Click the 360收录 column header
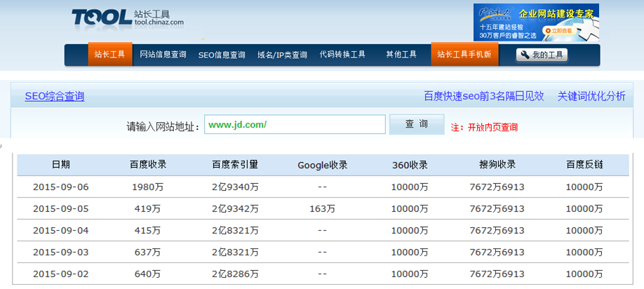Screen dimensions: 644x289 (410, 165)
